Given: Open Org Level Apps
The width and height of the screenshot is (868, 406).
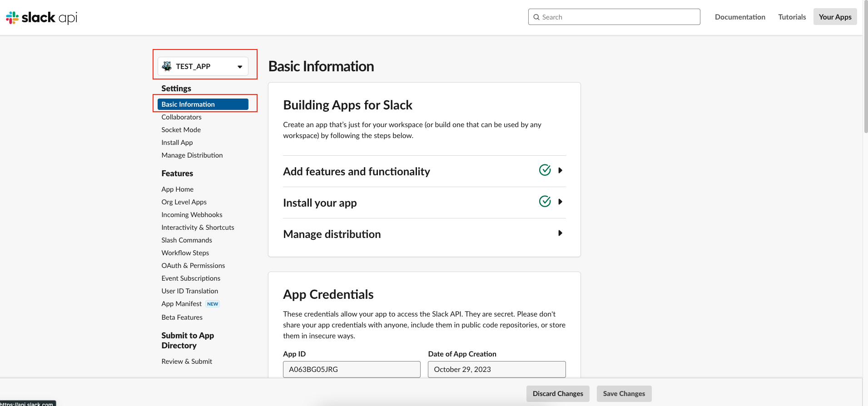Looking at the screenshot, I should [x=184, y=202].
